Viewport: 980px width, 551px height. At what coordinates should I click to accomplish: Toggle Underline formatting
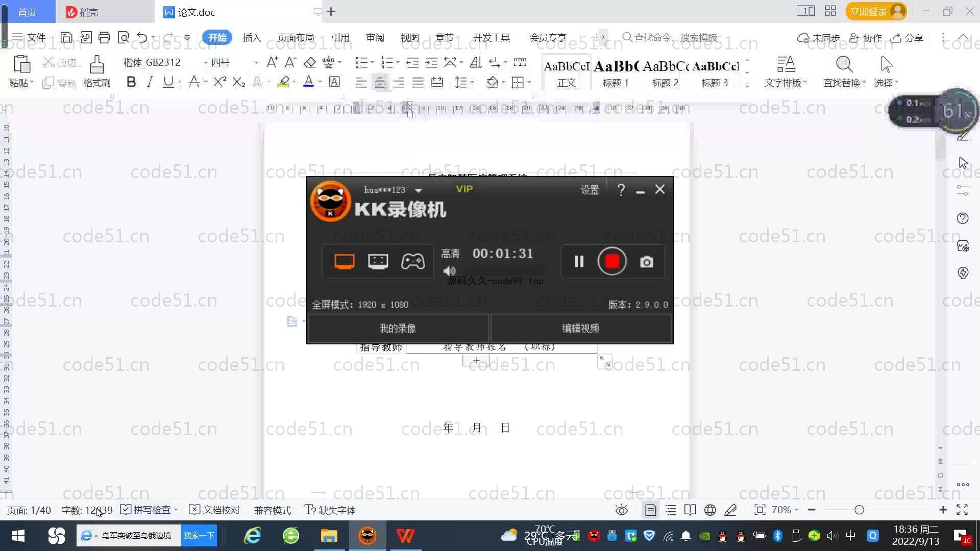click(x=168, y=82)
